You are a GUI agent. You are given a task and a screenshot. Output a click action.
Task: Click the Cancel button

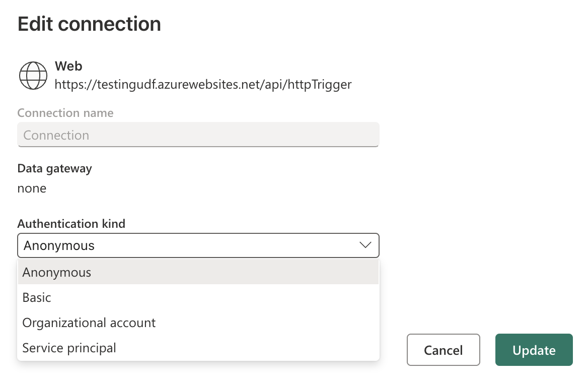point(443,350)
